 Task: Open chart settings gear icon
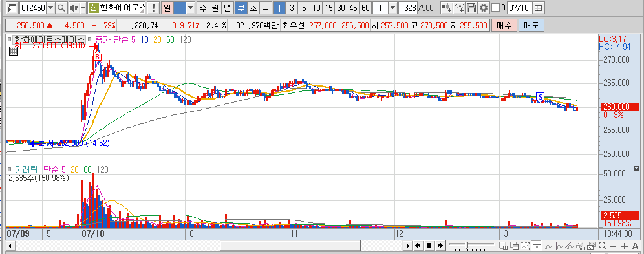(x=484, y=7)
